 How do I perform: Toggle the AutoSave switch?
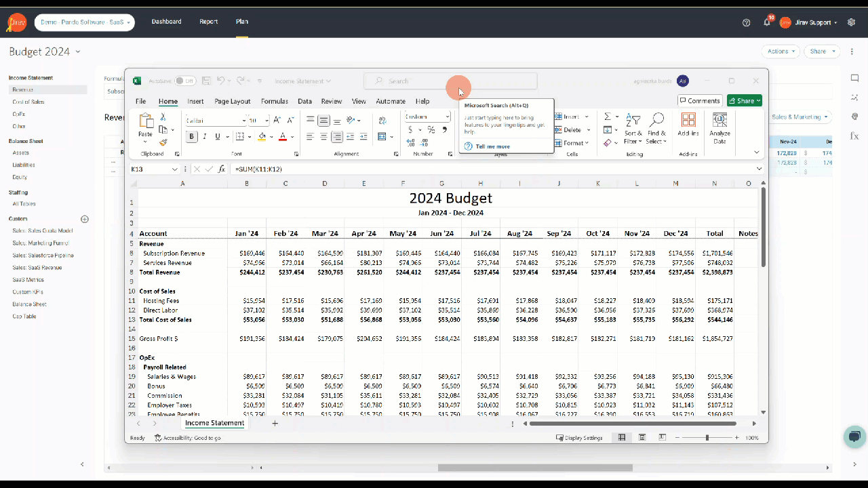[x=185, y=81]
